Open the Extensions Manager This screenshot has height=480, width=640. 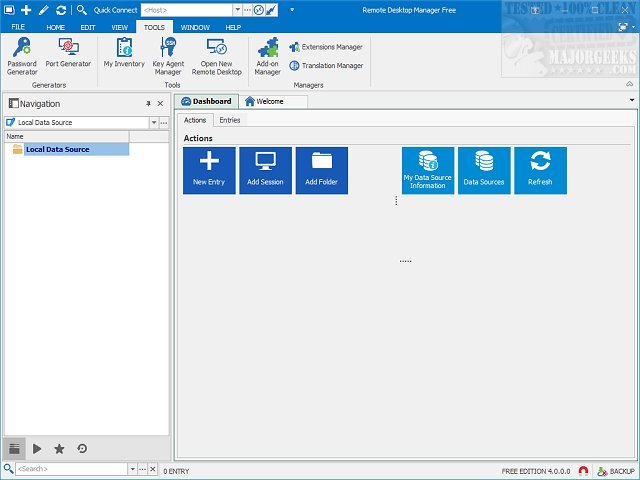tap(326, 47)
